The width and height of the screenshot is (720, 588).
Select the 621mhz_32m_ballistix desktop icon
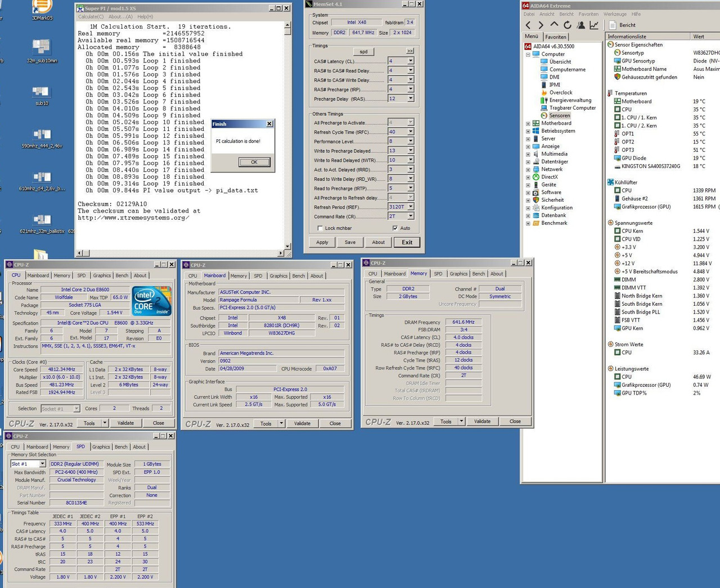pyautogui.click(x=42, y=223)
